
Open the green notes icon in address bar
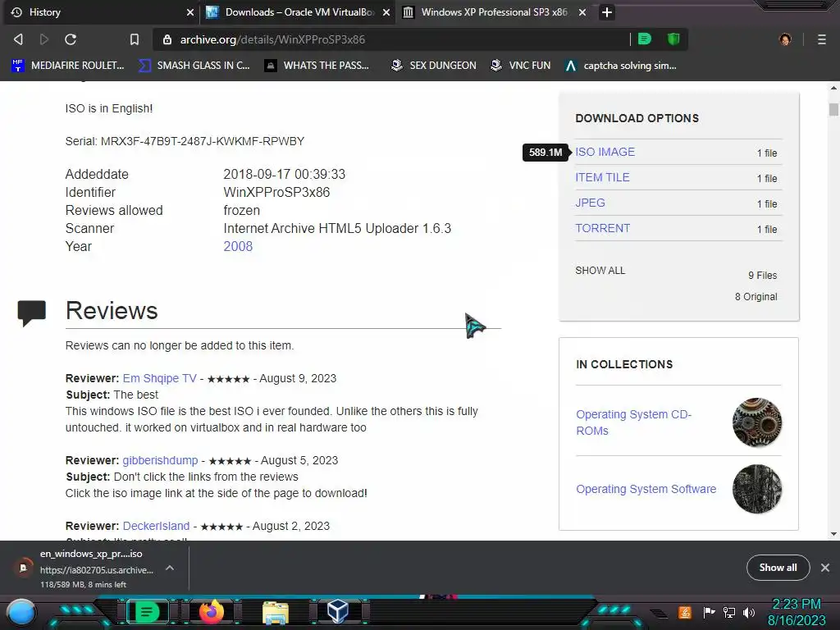point(645,39)
